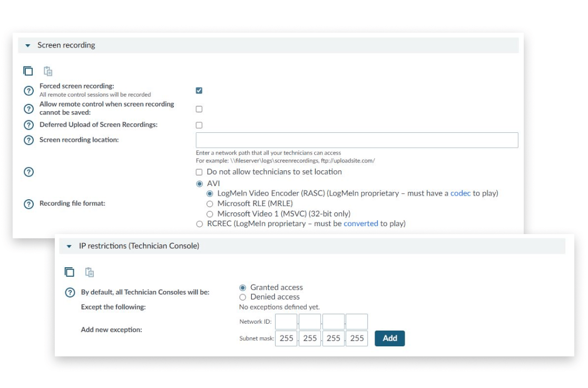
Task: Click the paste icon in Screen recording
Action: (x=48, y=71)
